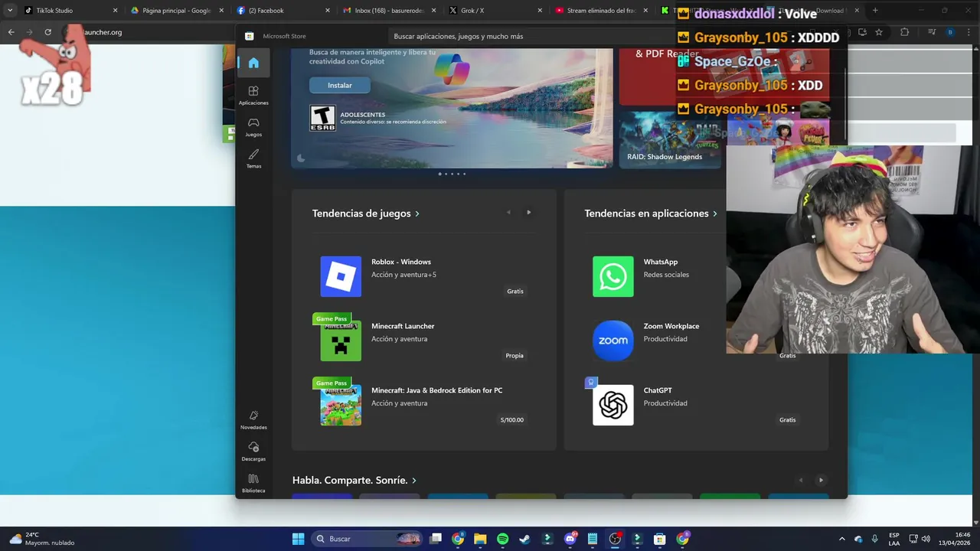Click Propia button for Minecraft Launcher
Screen dimensions: 980x551
pyautogui.click(x=514, y=356)
